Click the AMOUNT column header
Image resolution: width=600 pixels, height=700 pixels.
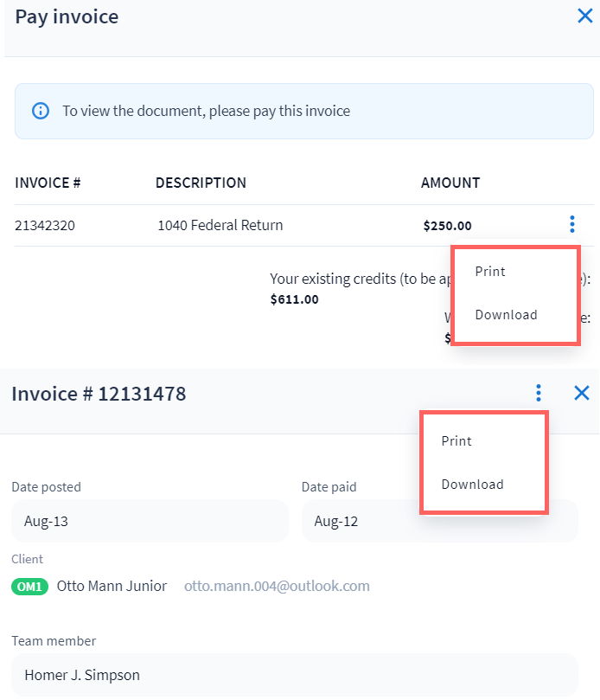[x=450, y=183]
